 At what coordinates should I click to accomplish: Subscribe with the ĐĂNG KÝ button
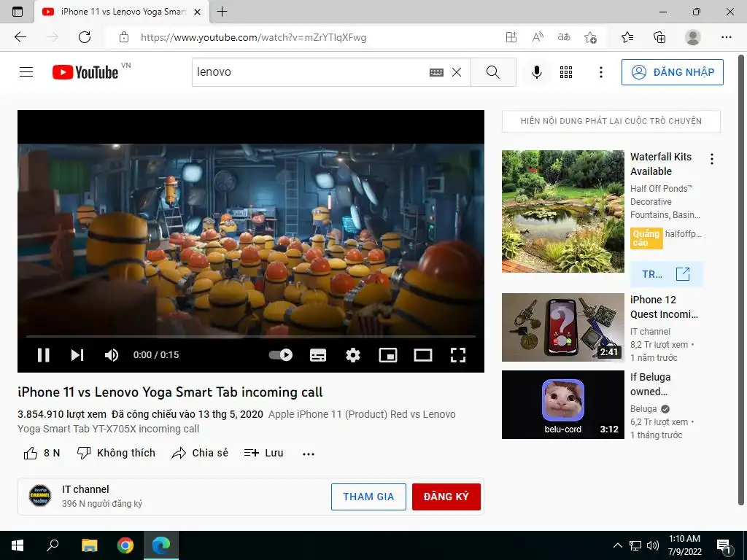tap(446, 497)
